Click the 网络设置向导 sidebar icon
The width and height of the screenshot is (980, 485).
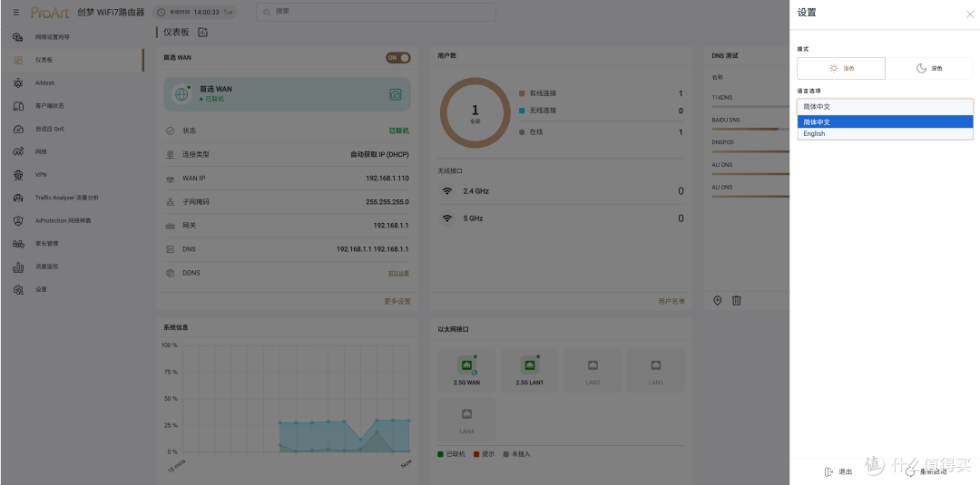click(x=18, y=37)
